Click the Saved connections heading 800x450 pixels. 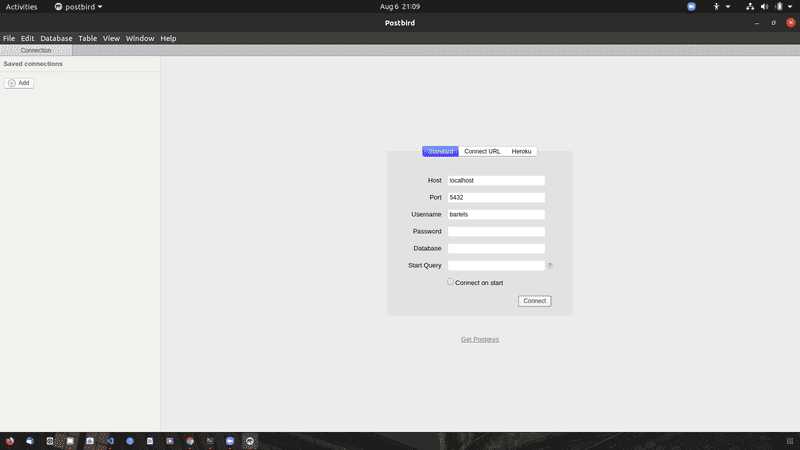coord(33,64)
